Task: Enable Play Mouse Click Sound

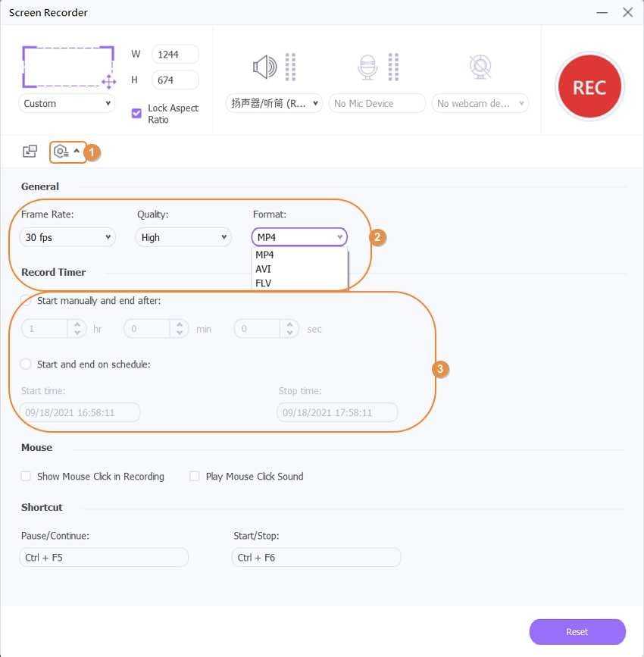Action: pyautogui.click(x=195, y=477)
